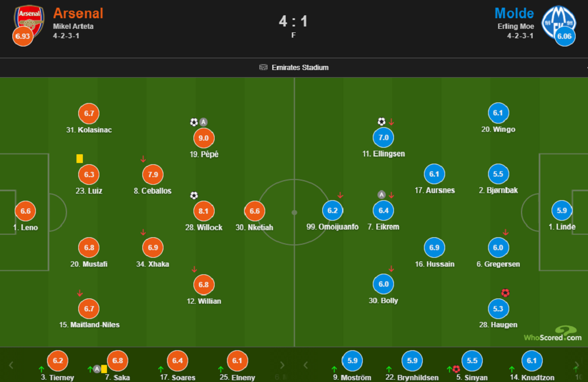Open the Arsenal team name link

pos(78,13)
